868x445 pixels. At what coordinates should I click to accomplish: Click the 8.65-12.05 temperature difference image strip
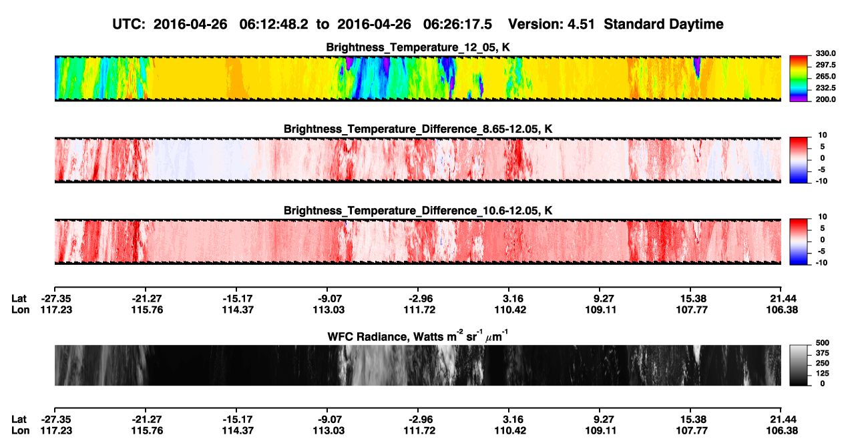pos(417,159)
